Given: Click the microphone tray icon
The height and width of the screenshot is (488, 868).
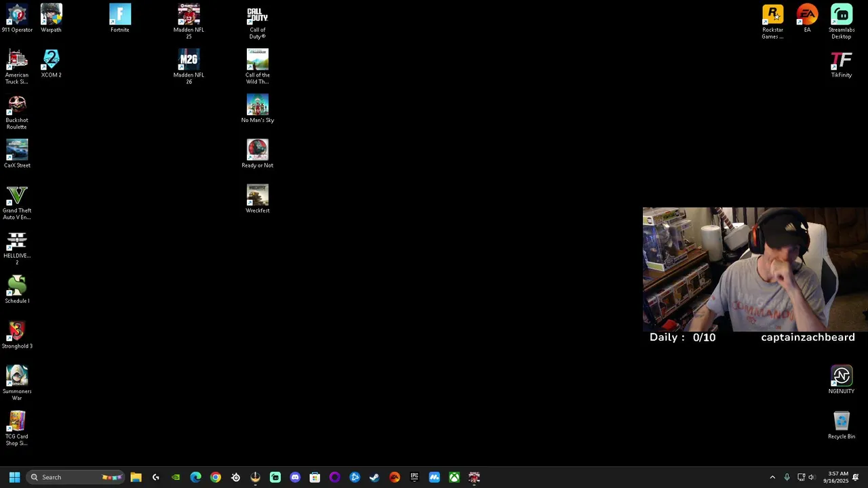Looking at the screenshot, I should point(787,477).
